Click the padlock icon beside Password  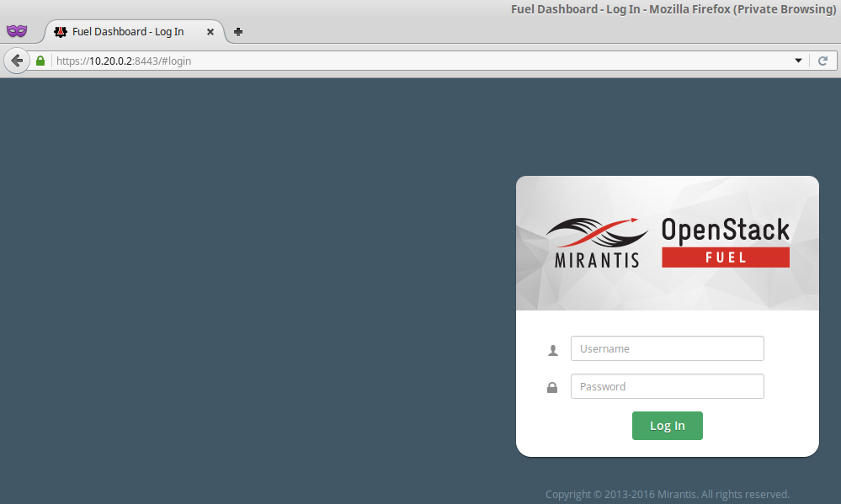tap(552, 388)
